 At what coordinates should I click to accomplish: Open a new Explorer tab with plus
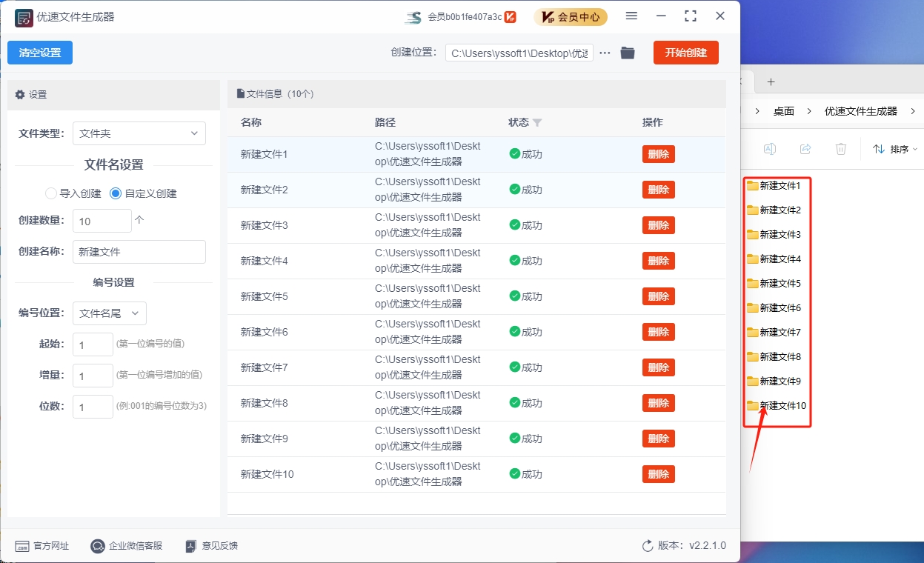[771, 81]
